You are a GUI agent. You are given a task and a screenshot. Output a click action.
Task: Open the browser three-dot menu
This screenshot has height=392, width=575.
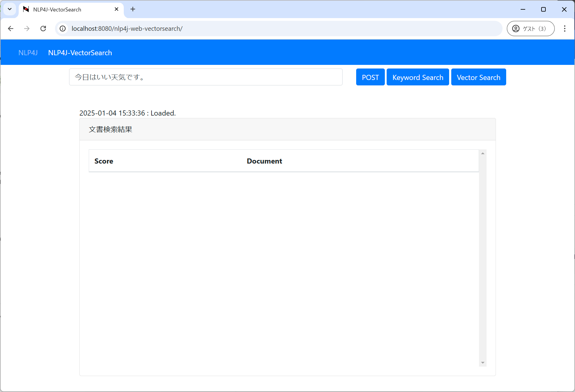(x=564, y=29)
